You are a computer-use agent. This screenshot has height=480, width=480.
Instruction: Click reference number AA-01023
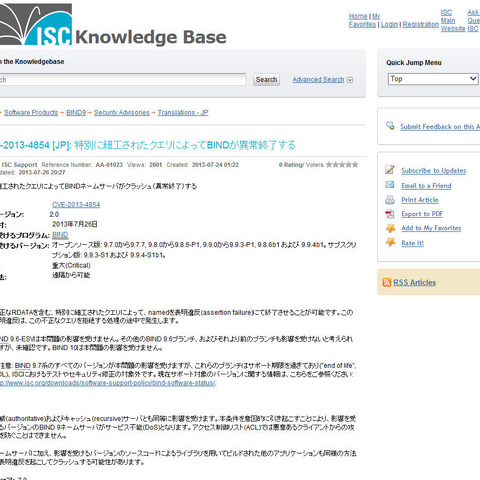click(x=109, y=165)
